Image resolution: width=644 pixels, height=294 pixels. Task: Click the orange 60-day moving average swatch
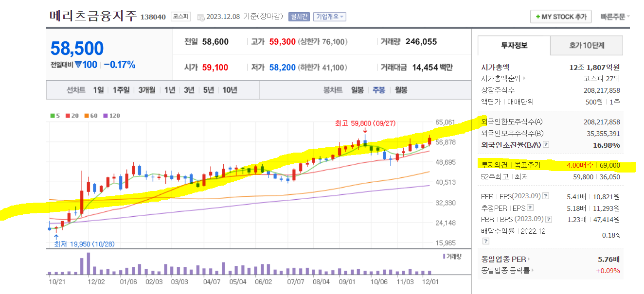86,116
